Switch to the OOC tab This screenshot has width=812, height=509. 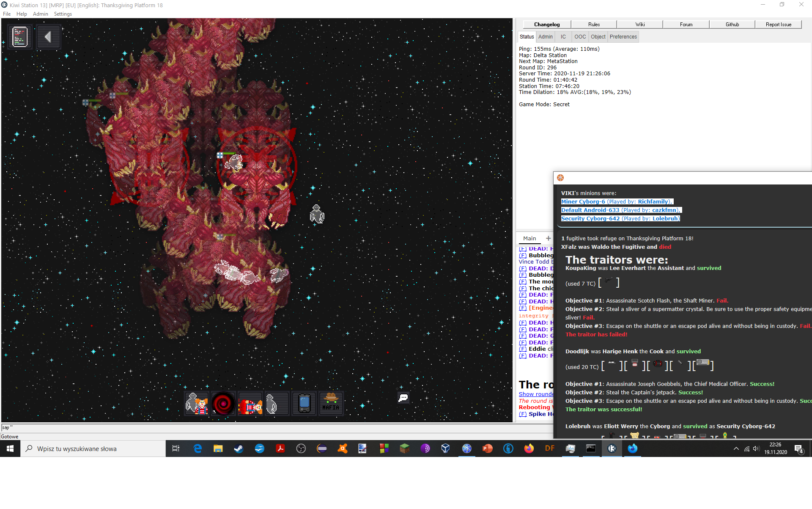(580, 37)
